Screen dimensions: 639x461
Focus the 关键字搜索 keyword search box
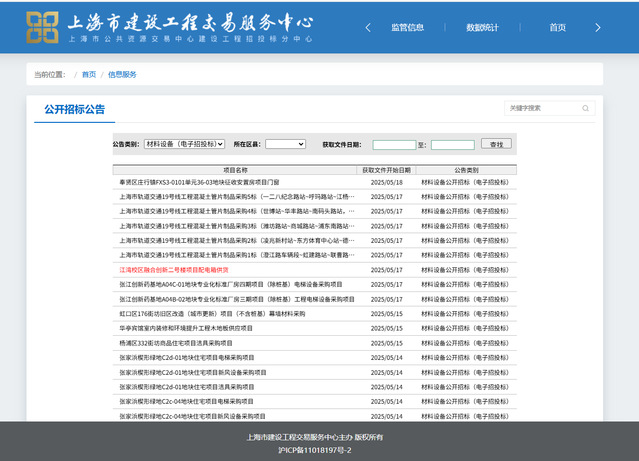pos(540,108)
